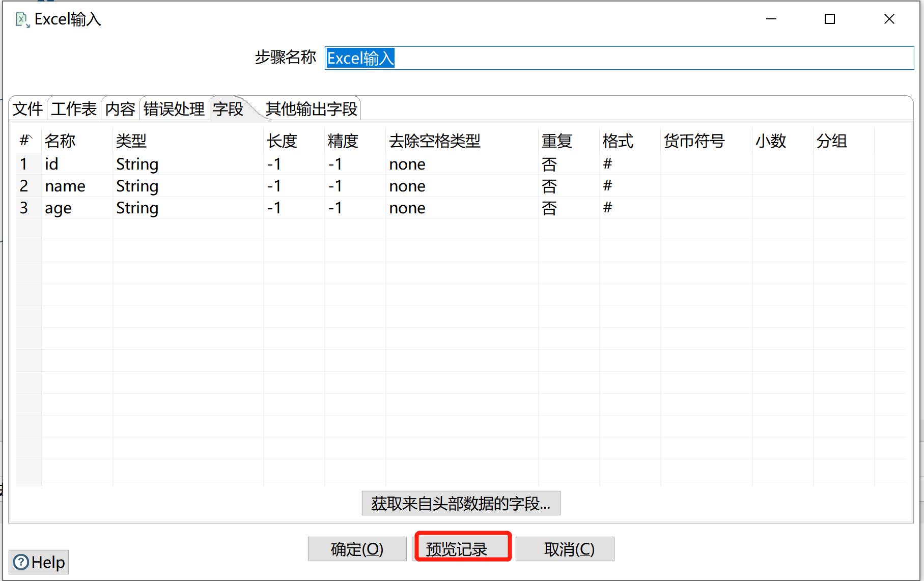Close the Excel输入 dialog window

(889, 19)
